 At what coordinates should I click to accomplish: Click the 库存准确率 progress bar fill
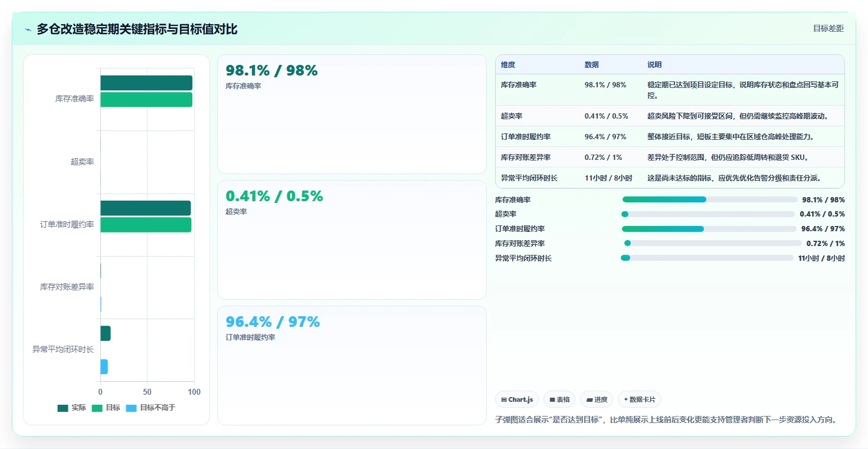pos(664,199)
